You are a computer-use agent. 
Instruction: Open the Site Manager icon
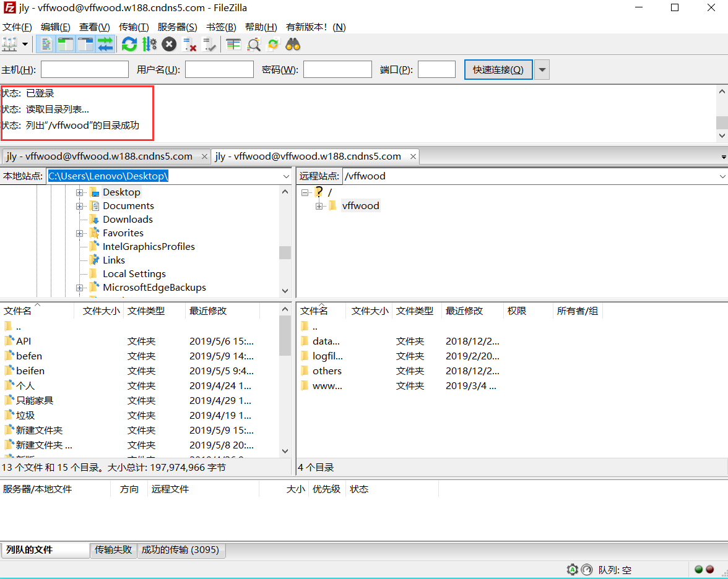[x=10, y=45]
